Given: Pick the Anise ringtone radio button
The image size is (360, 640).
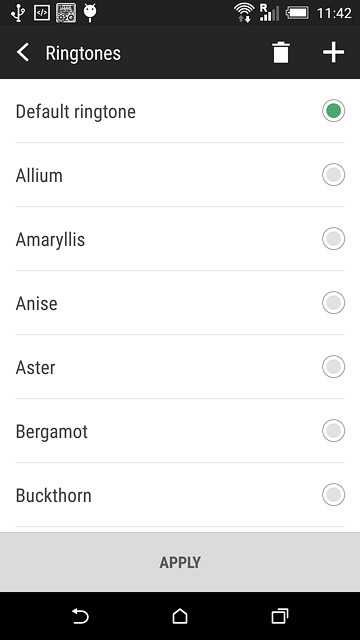Looking at the screenshot, I should tap(333, 303).
